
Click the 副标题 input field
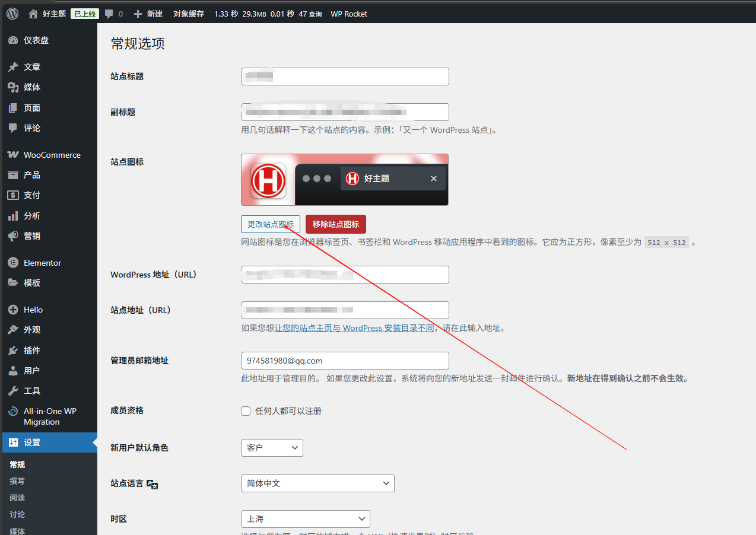(345, 112)
